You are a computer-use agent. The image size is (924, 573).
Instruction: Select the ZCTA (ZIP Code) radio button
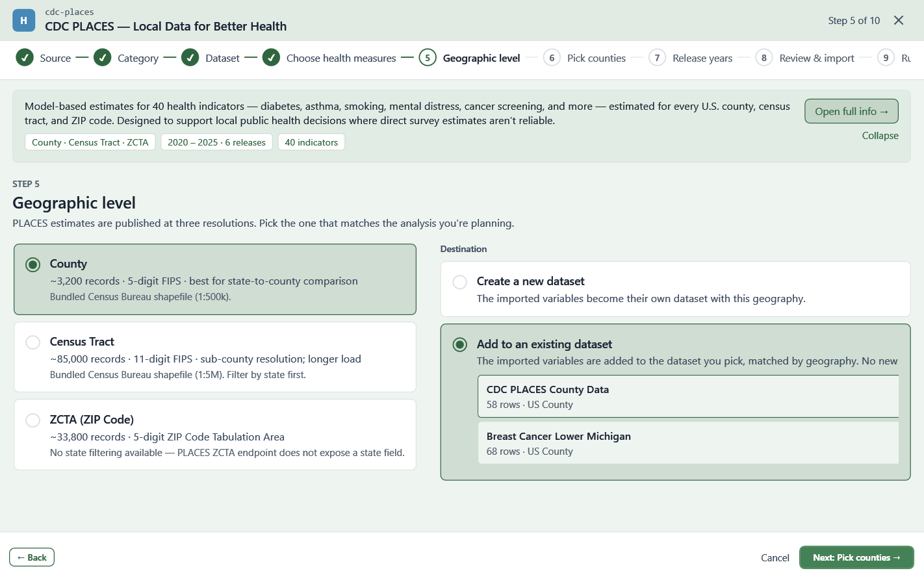pos(33,420)
